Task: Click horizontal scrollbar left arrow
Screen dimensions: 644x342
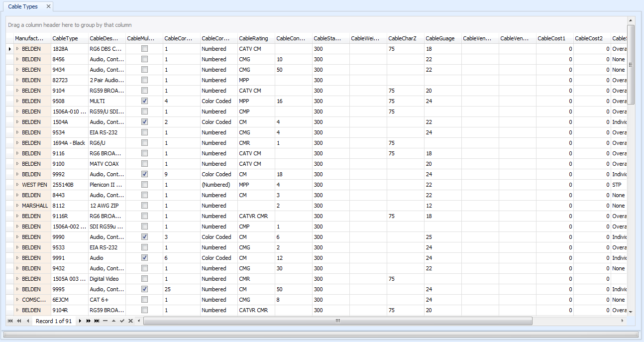Action: click(x=139, y=321)
